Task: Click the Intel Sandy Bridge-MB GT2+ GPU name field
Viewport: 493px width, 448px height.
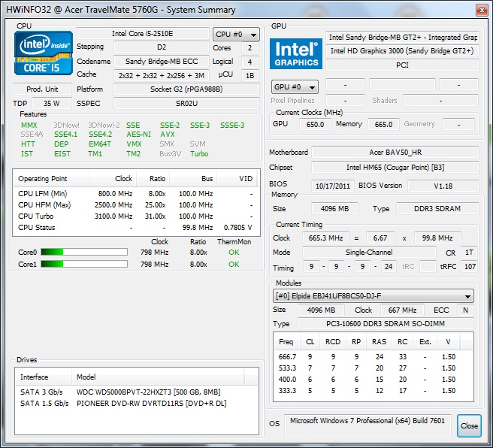Action: coord(402,38)
